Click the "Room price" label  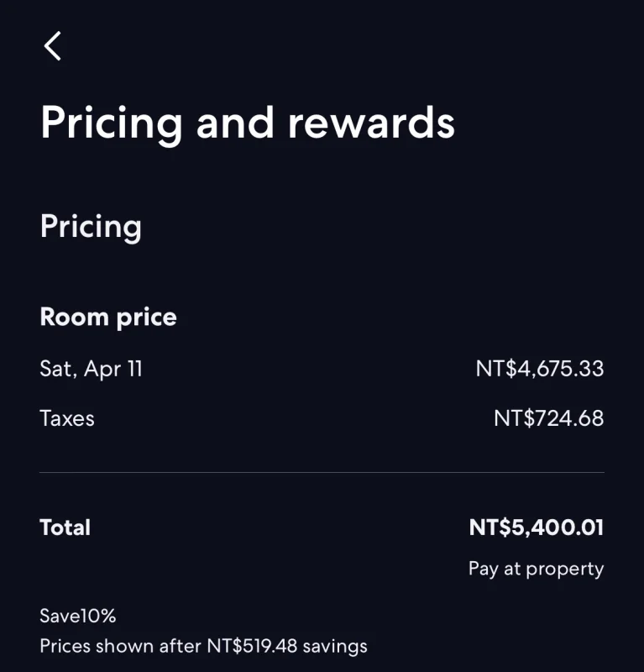[x=108, y=318]
